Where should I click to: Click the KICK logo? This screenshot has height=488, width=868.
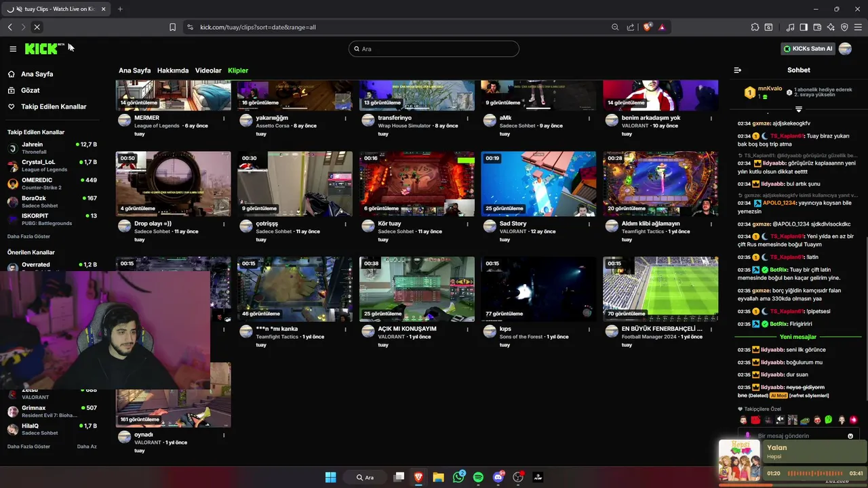click(x=42, y=49)
